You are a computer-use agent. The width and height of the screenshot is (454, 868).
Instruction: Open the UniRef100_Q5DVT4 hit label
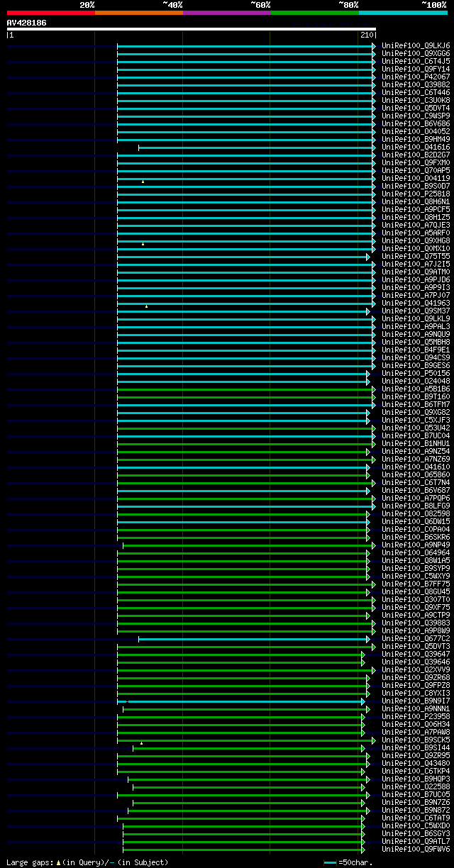[x=416, y=108]
